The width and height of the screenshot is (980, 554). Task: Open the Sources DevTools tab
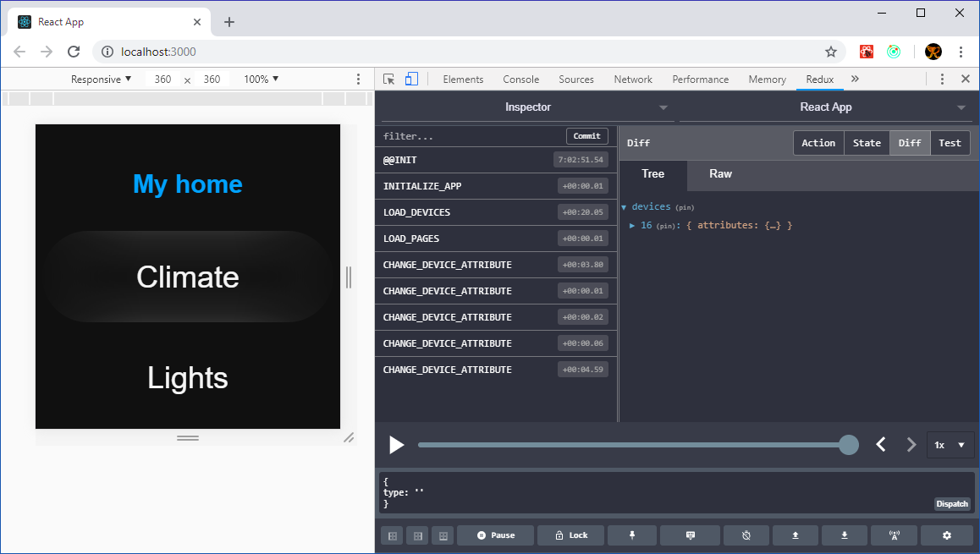pyautogui.click(x=576, y=80)
